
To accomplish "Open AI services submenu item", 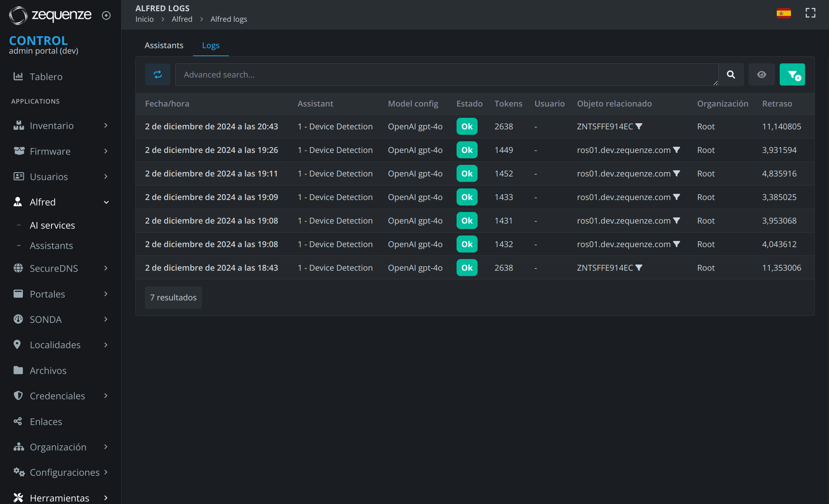I will 52,225.
